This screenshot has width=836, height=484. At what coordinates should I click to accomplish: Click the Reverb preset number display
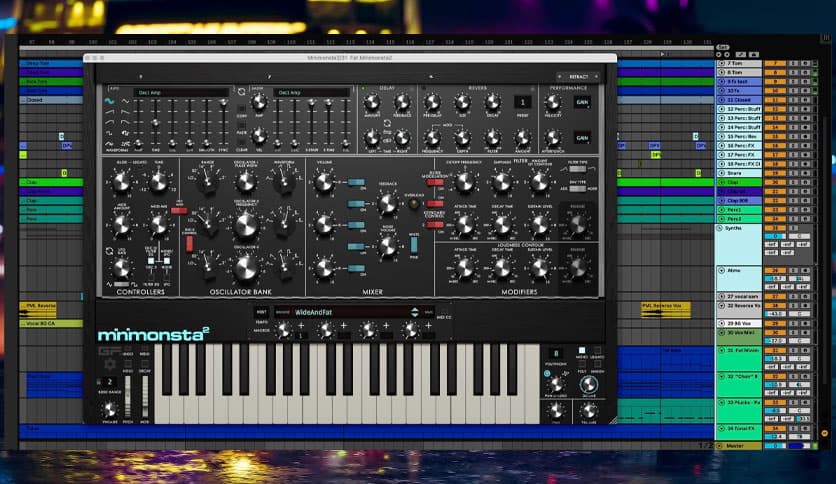click(x=522, y=102)
